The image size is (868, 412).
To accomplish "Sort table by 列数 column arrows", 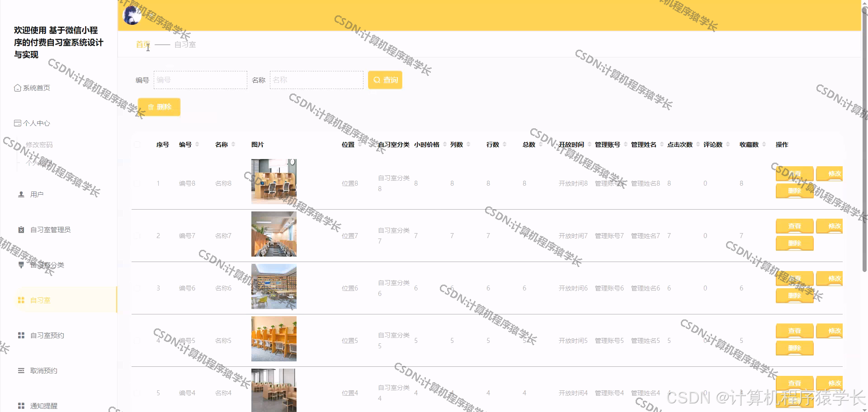I will pos(468,145).
